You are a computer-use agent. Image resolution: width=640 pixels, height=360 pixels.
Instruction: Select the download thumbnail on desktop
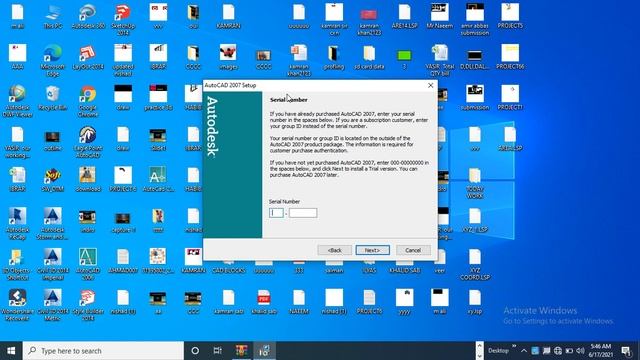pyautogui.click(x=88, y=180)
